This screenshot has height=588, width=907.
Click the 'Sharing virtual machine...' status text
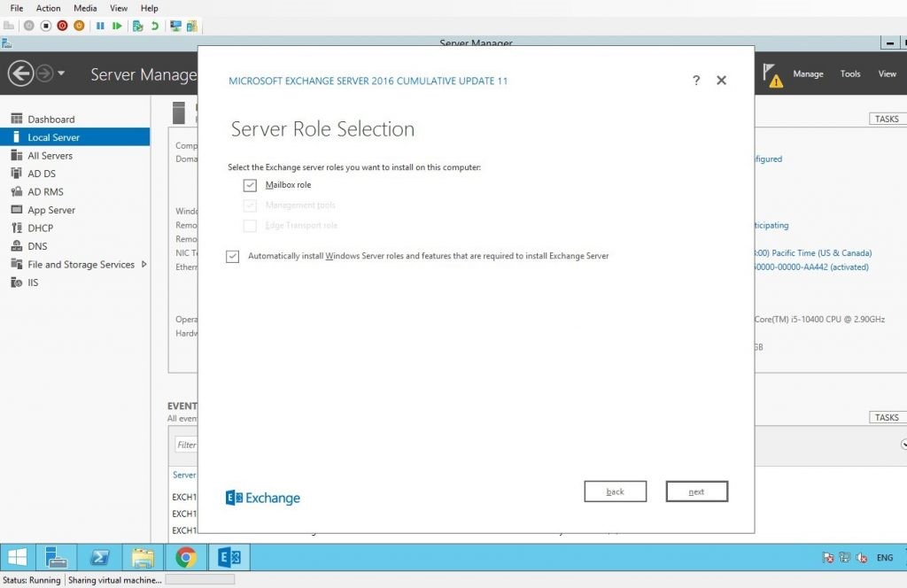click(x=115, y=580)
